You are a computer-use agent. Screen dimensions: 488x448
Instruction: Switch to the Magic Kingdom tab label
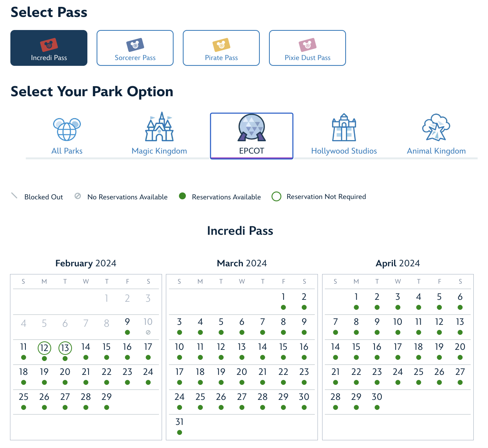(x=159, y=151)
